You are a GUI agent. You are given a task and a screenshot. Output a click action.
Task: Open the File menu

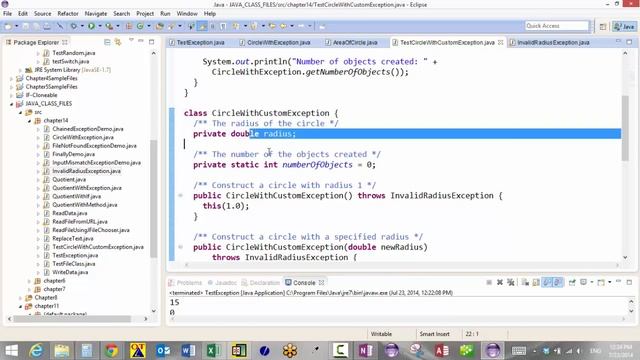(7, 13)
